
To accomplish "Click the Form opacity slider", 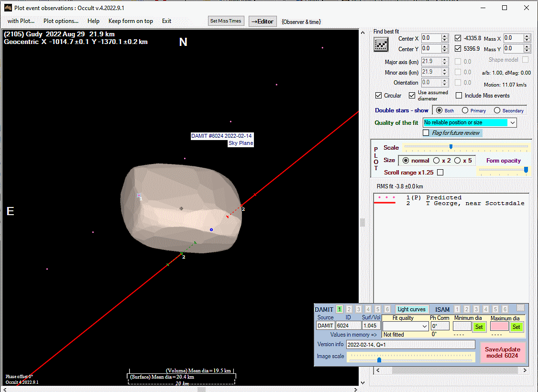I will 503,170.
